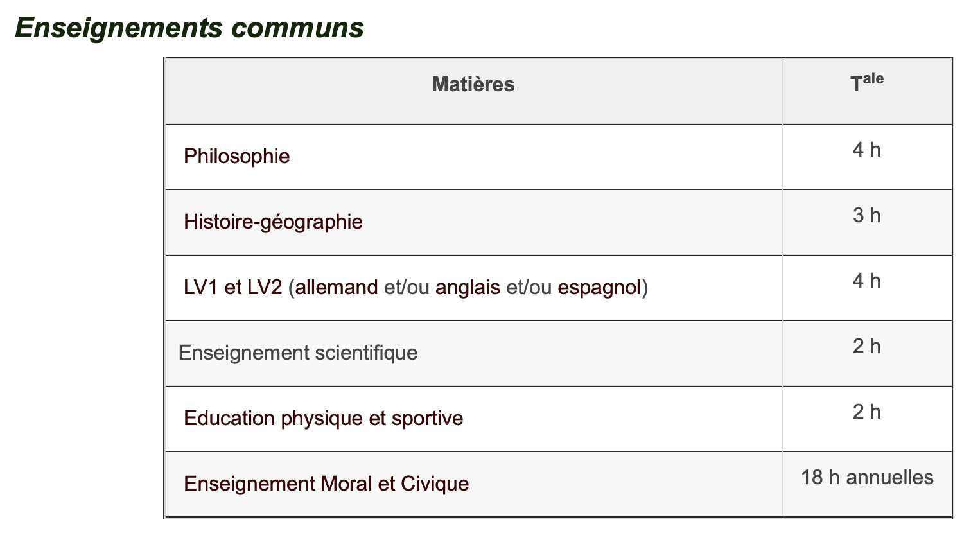980x542 pixels.
Task: Follow the allemand language link
Action: click(337, 288)
